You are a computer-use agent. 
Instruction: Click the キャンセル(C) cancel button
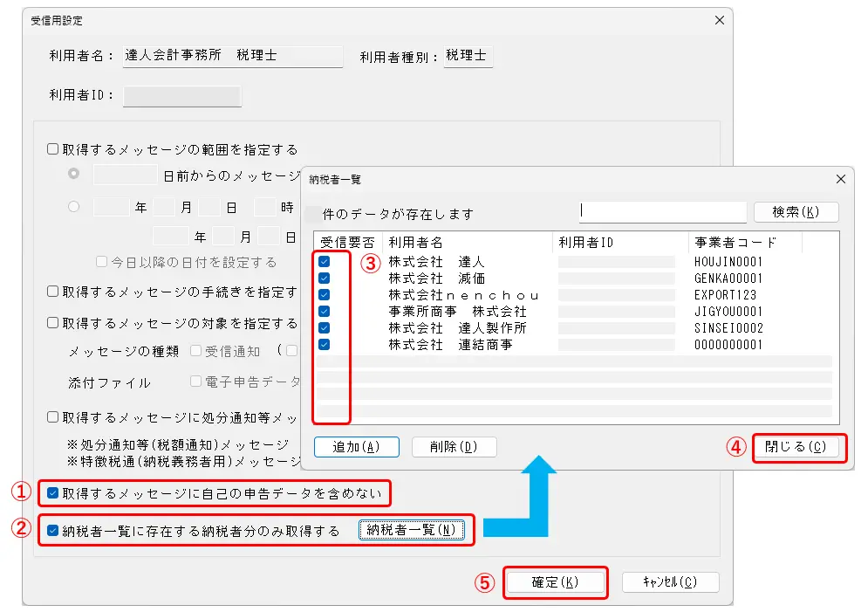pyautogui.click(x=670, y=582)
